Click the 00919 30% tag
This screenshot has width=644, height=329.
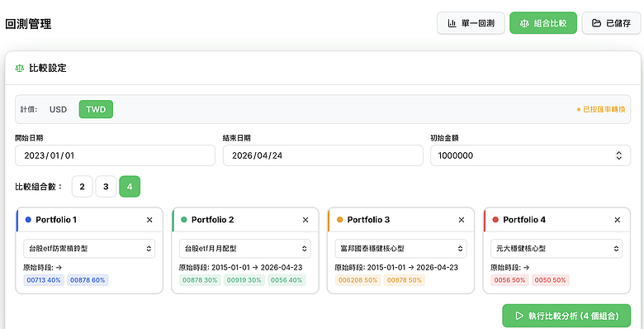244,280
